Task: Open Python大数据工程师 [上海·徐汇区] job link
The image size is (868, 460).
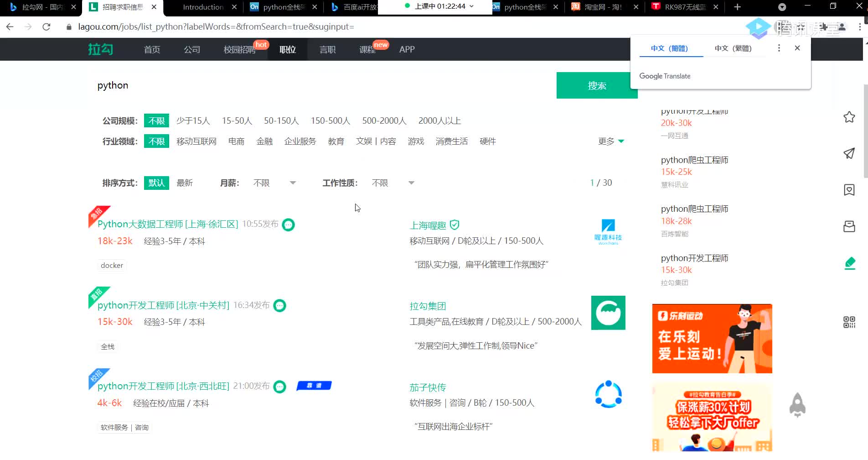Action: pos(168,224)
